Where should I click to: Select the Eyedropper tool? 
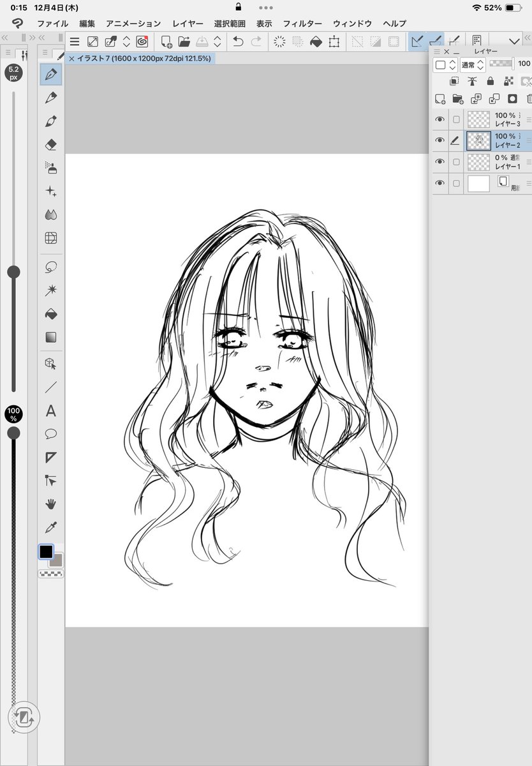[51, 527]
